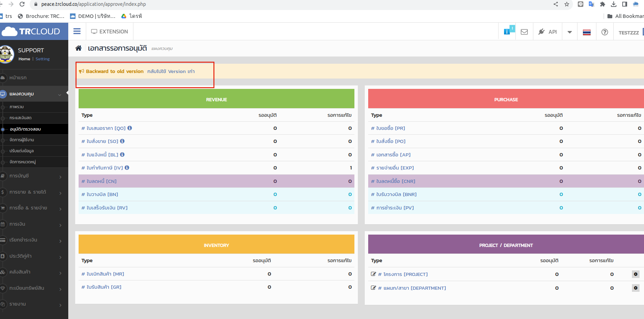Open ใบเบิกสินค้า [MR] row link
Screen dimensions: 644x319
point(103,274)
